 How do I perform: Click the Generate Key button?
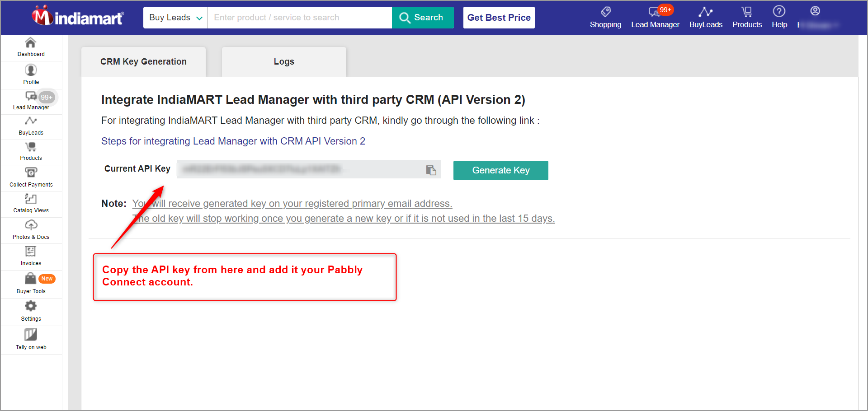[x=501, y=170]
